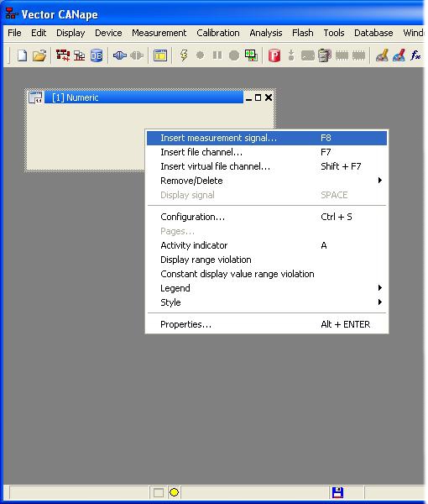Screen dimensions: 428x504
Task: Toggle the Activity indicator option
Action: pyautogui.click(x=267, y=245)
